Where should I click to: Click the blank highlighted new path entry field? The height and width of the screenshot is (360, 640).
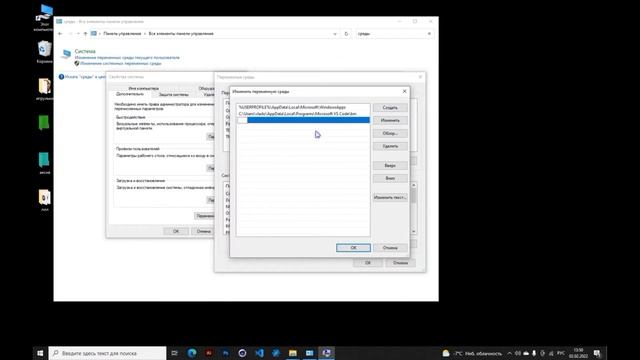303,120
